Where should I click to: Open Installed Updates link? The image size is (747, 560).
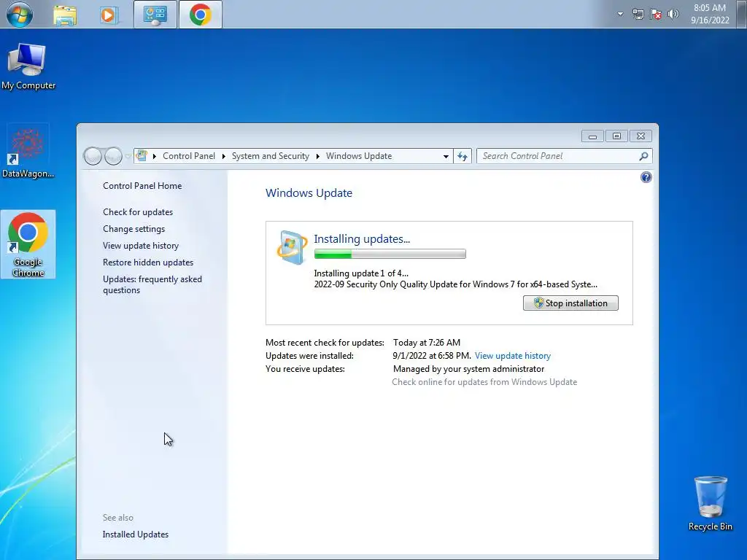(x=135, y=534)
